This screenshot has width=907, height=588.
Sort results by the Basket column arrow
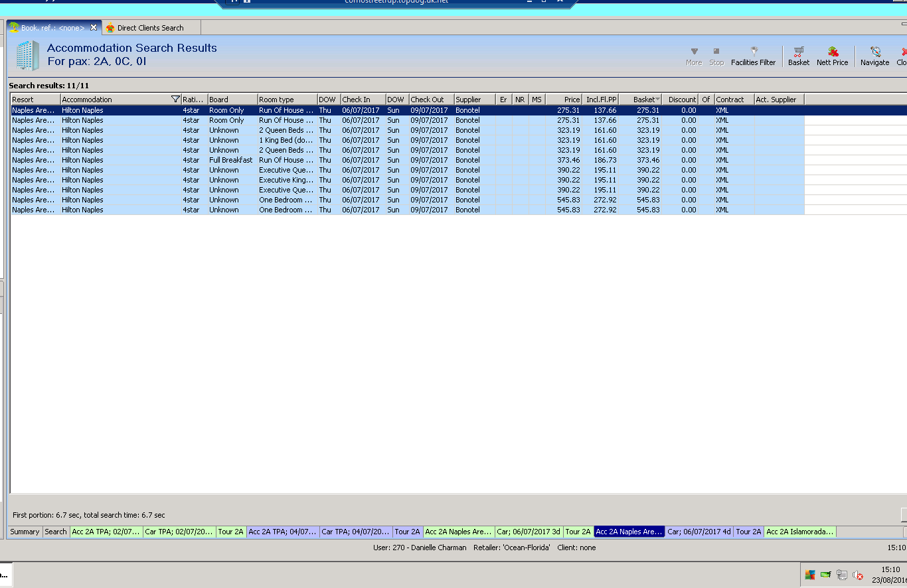tap(657, 100)
